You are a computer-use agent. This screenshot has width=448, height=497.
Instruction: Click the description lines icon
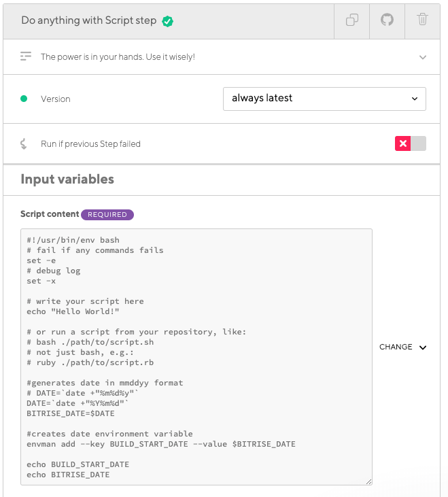(26, 56)
